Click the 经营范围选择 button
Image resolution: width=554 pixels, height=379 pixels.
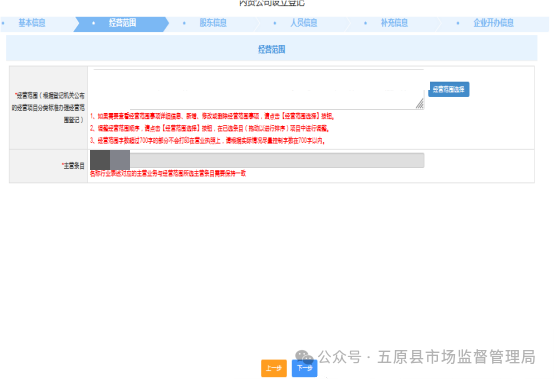point(449,89)
